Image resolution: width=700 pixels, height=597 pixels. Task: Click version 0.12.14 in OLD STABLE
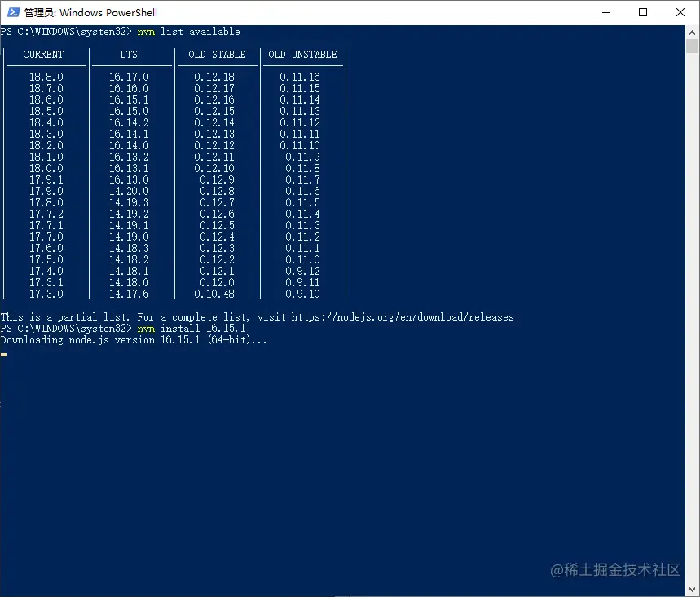coord(214,122)
